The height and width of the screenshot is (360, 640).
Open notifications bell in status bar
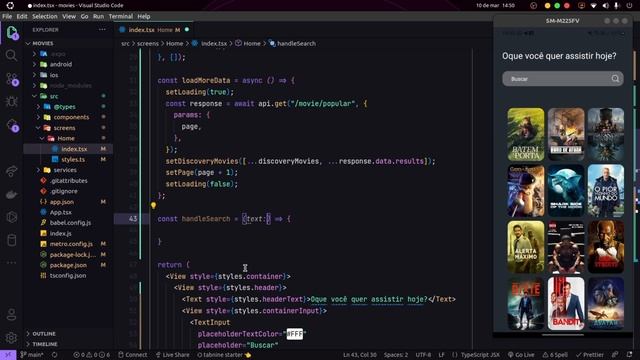tap(629, 355)
